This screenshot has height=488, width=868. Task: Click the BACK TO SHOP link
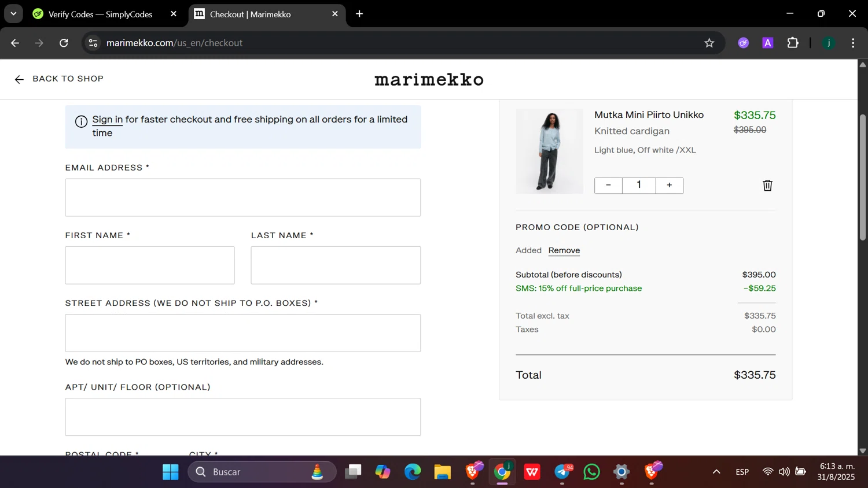68,79
